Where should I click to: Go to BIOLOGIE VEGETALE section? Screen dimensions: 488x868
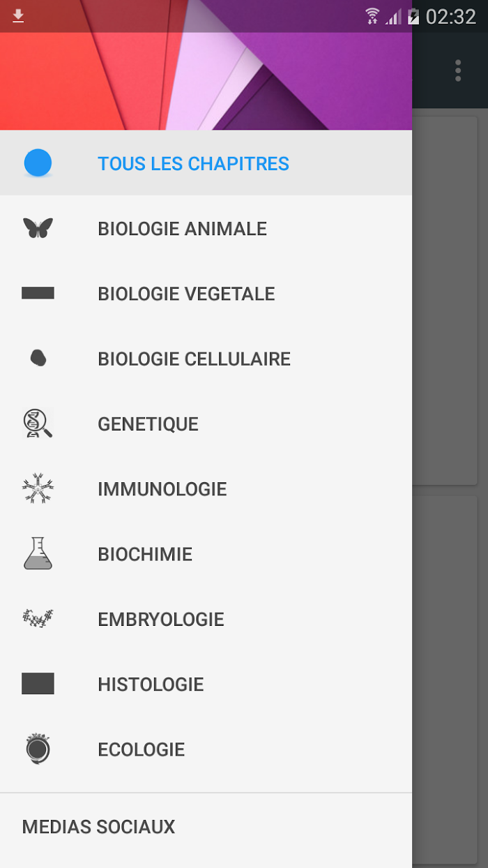pos(206,293)
